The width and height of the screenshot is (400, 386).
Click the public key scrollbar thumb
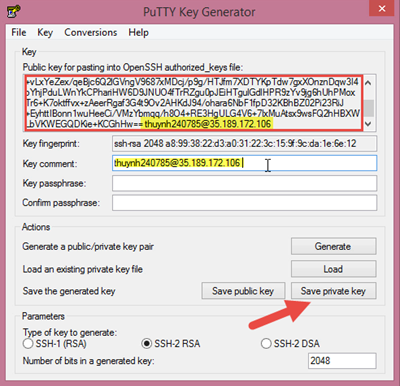(368, 108)
